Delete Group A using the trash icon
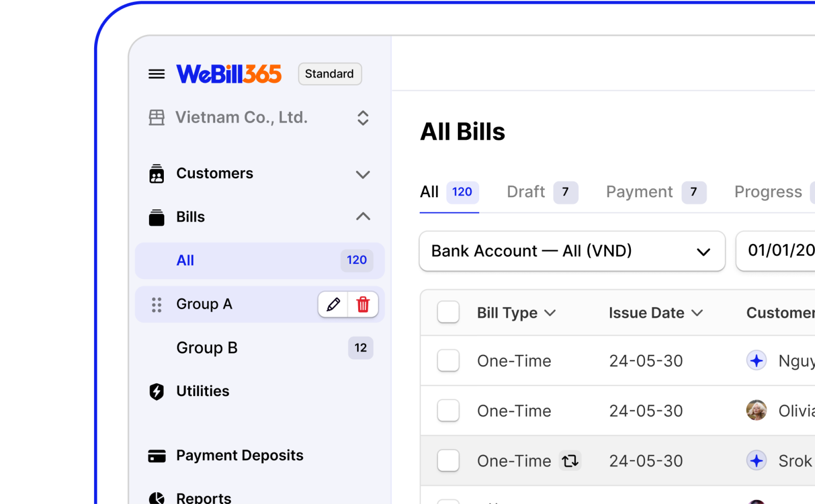815x504 pixels. 362,304
